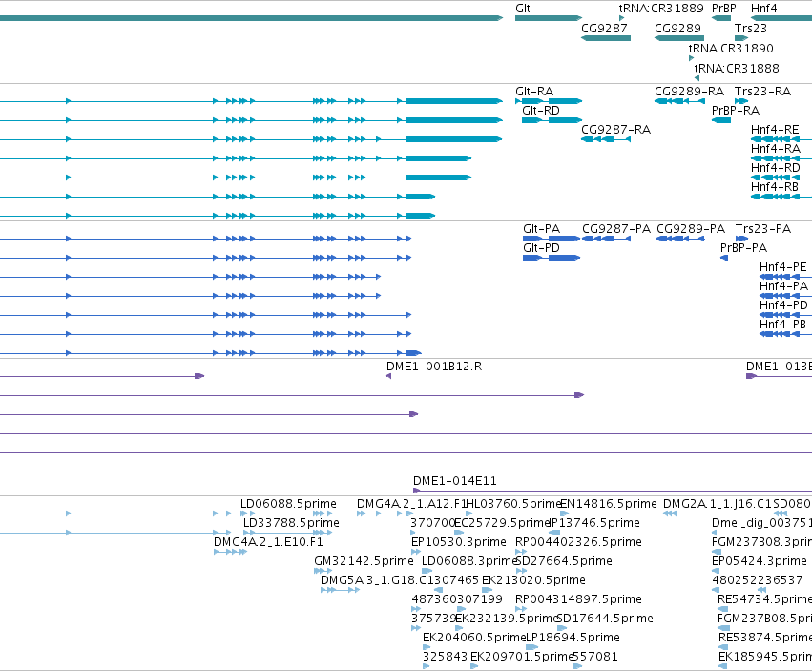
Task: Open the Hnf4-PE protein label
Action: click(x=783, y=267)
